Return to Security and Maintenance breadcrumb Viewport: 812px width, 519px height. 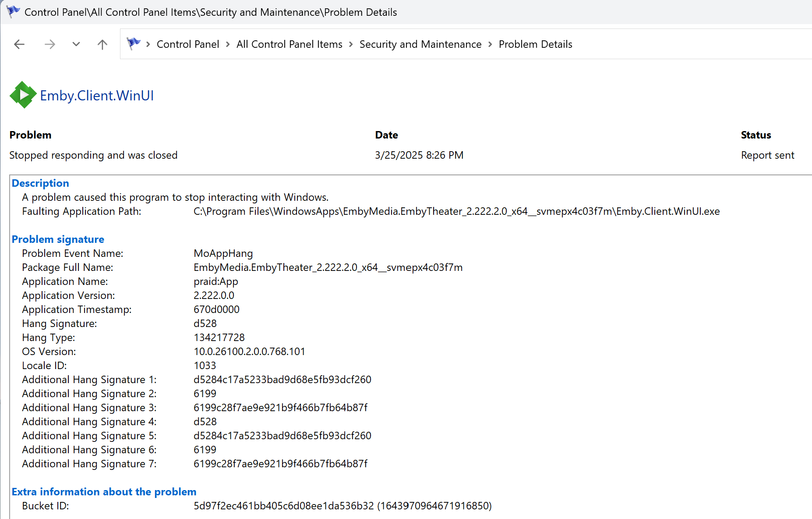(420, 44)
